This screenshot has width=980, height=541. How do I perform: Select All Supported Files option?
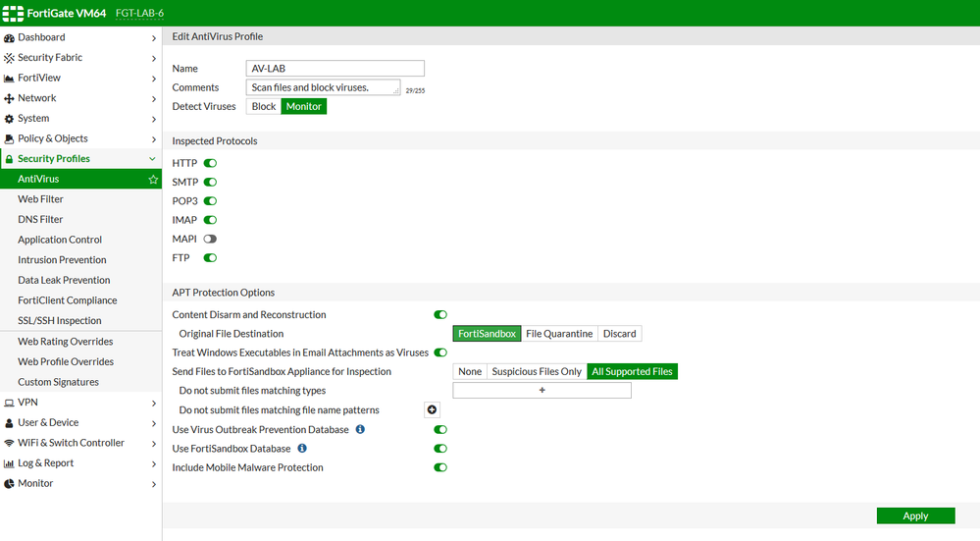click(633, 371)
